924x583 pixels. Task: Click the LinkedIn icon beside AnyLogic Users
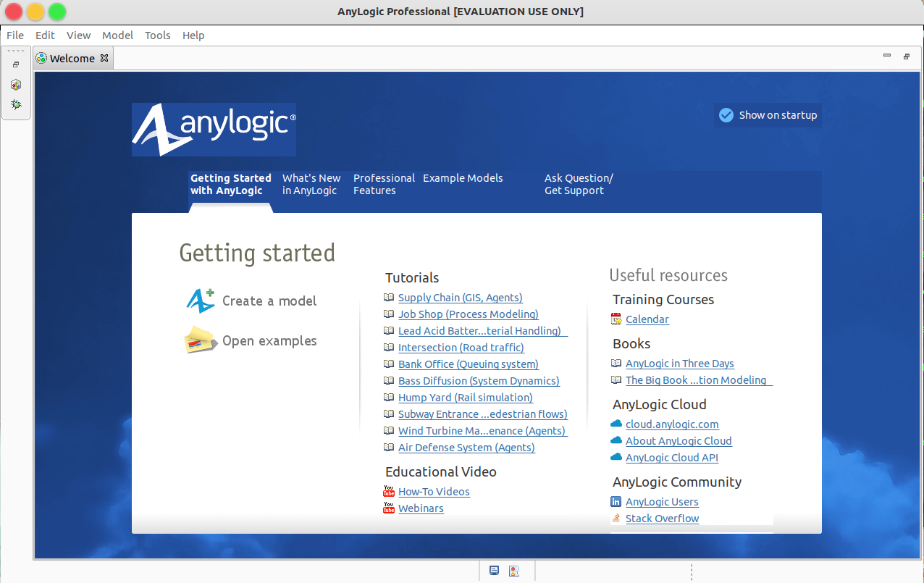click(x=616, y=501)
